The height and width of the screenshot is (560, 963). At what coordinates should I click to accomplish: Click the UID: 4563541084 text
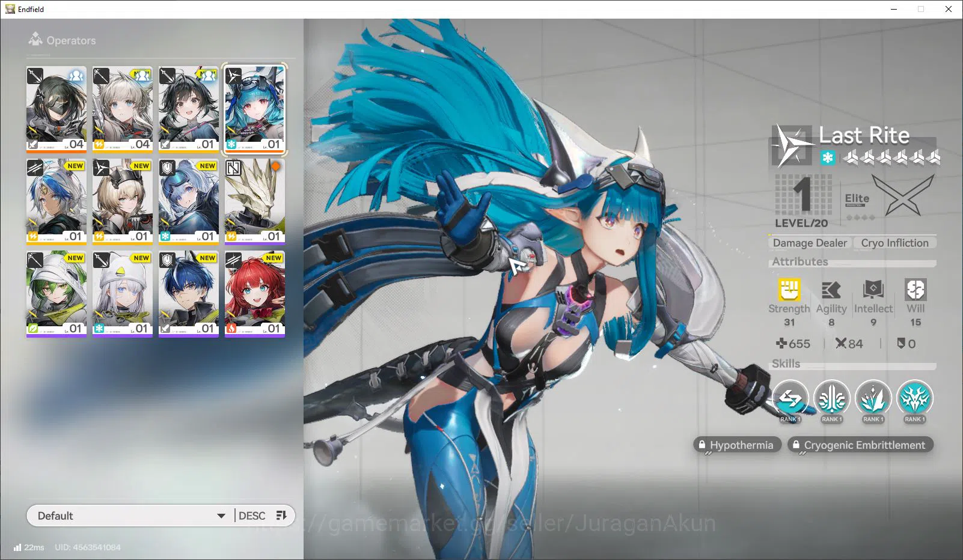[x=88, y=547]
